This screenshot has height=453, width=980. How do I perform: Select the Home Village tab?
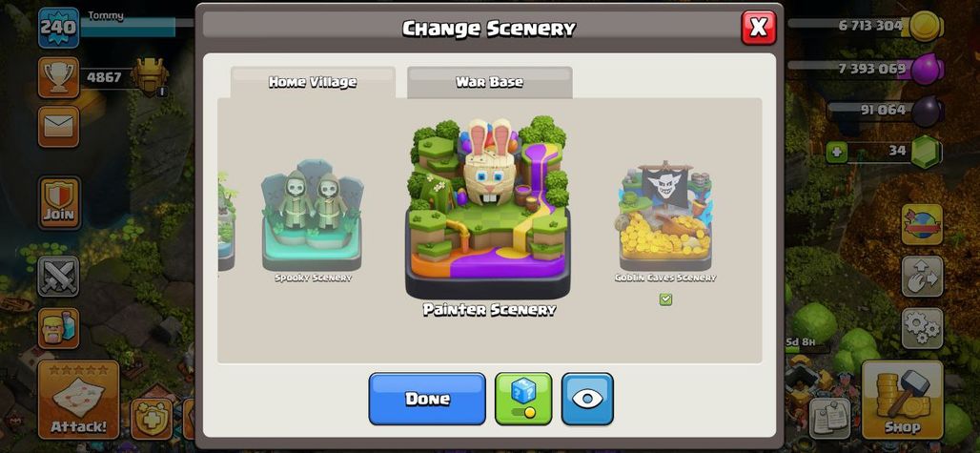(313, 82)
